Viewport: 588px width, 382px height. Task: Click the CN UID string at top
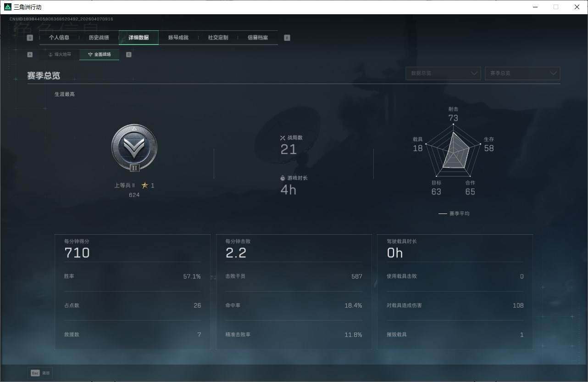tap(61, 19)
